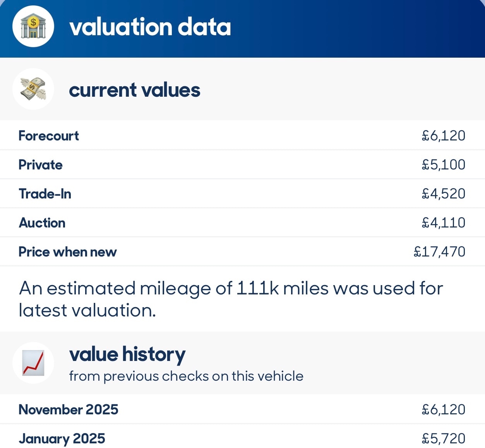Click the current values section heading
Image resolution: width=485 pixels, height=448 pixels.
[134, 90]
